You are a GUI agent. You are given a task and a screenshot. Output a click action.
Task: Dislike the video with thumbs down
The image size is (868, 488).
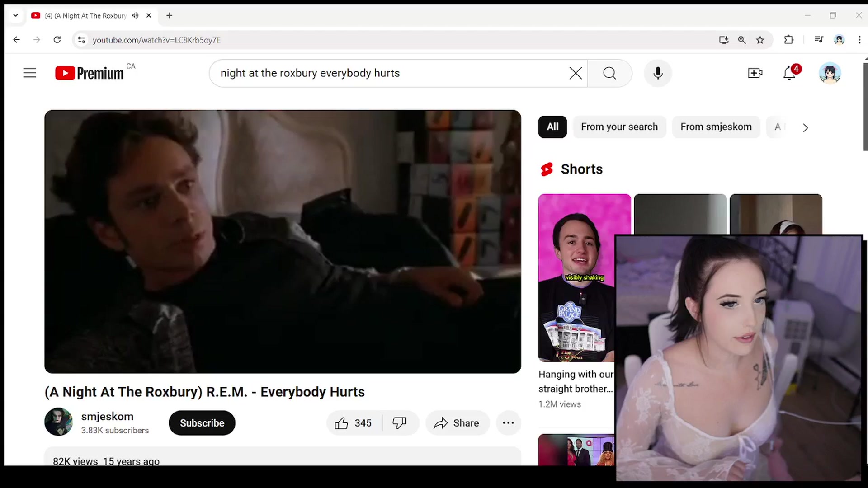tap(399, 423)
